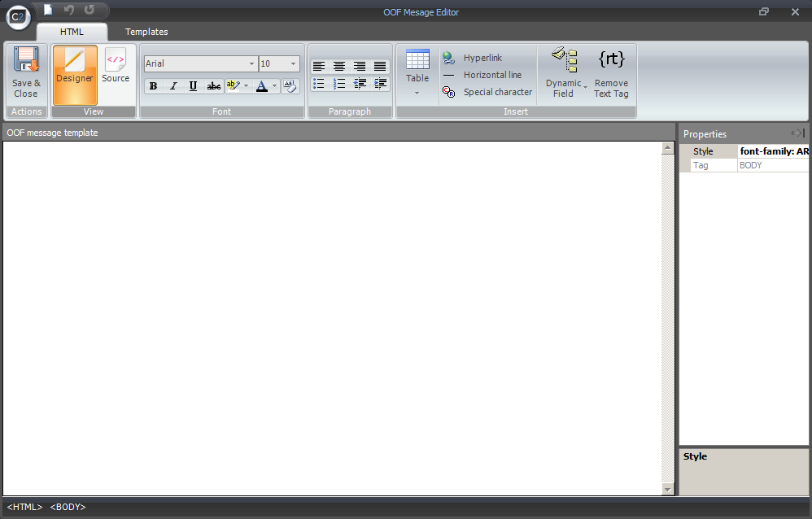Click the editor scrollbar down arrow
This screenshot has width=812, height=519.
click(x=667, y=489)
